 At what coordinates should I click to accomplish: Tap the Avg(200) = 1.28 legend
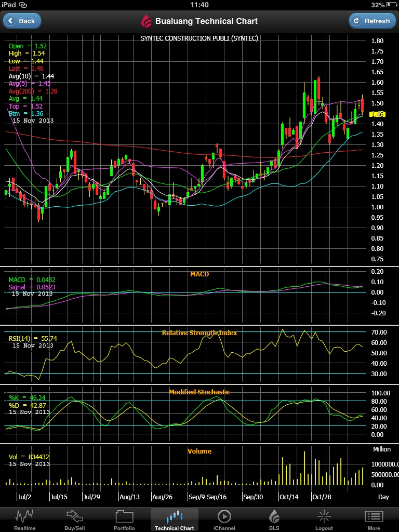pos(33,91)
